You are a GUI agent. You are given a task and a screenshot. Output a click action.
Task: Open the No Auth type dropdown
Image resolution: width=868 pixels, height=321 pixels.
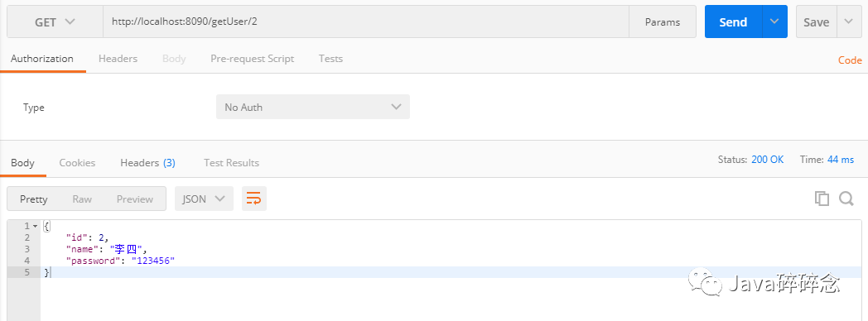(x=313, y=107)
